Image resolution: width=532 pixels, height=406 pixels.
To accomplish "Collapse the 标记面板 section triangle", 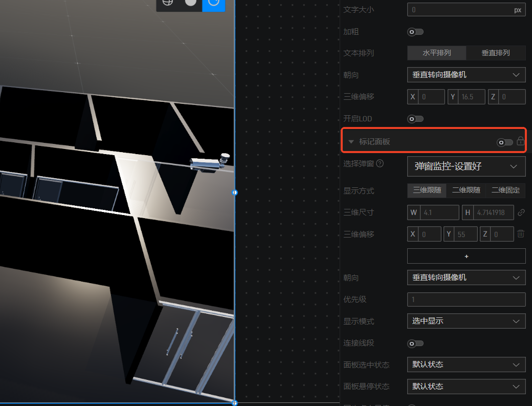I will [x=351, y=142].
